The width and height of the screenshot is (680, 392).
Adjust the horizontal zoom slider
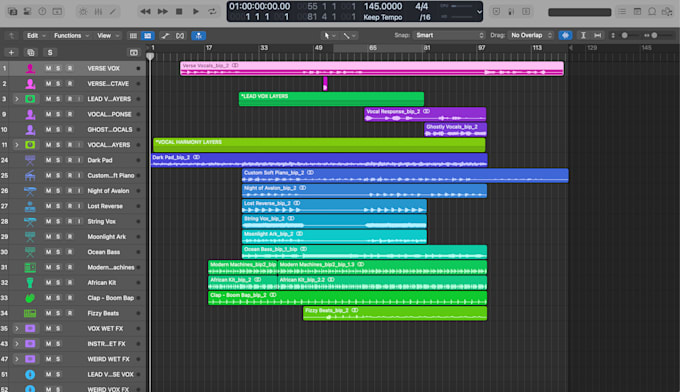[654, 36]
